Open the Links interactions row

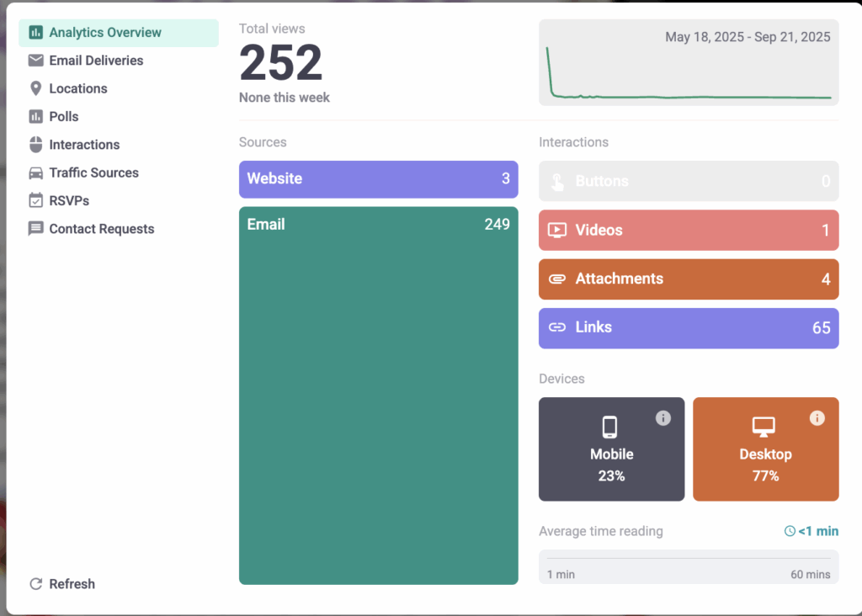[x=688, y=328]
